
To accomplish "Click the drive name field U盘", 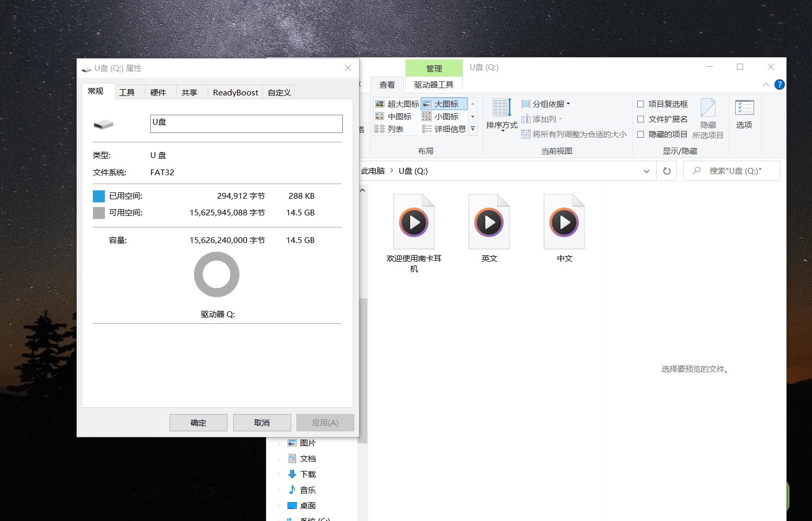I will click(x=246, y=124).
